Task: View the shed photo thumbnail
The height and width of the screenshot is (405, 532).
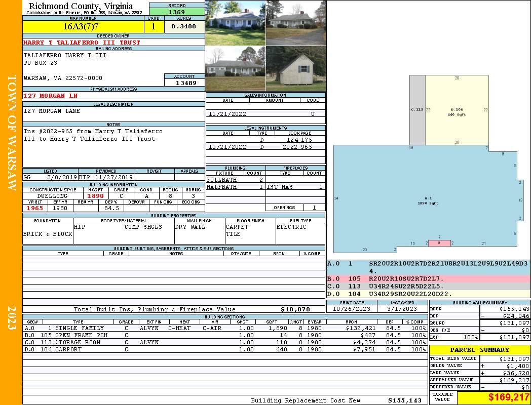Action: click(x=296, y=68)
